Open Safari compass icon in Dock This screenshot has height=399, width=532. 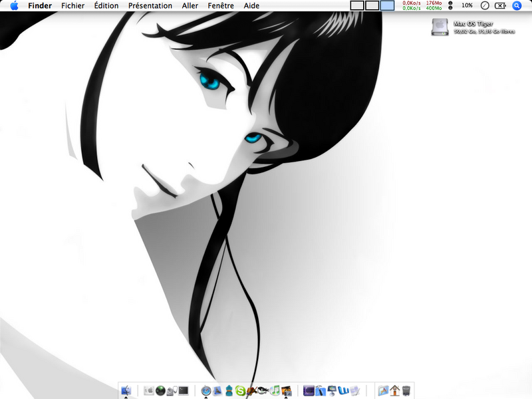coord(206,391)
